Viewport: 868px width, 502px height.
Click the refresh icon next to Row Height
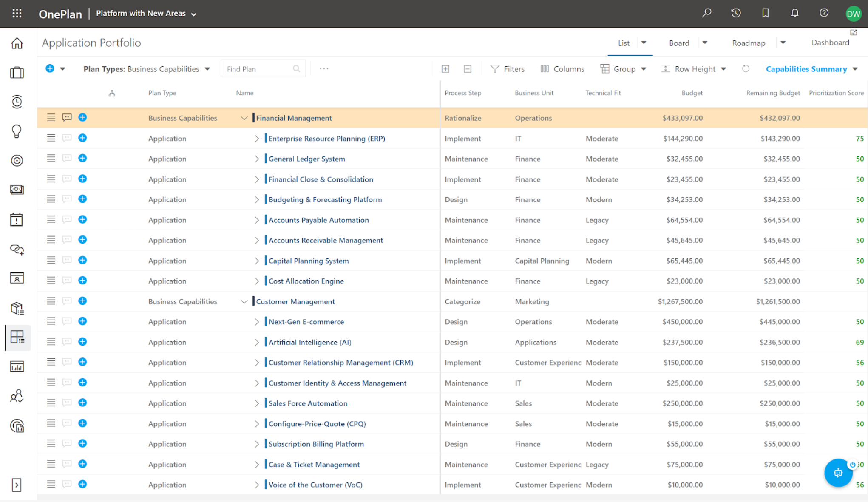(x=746, y=69)
